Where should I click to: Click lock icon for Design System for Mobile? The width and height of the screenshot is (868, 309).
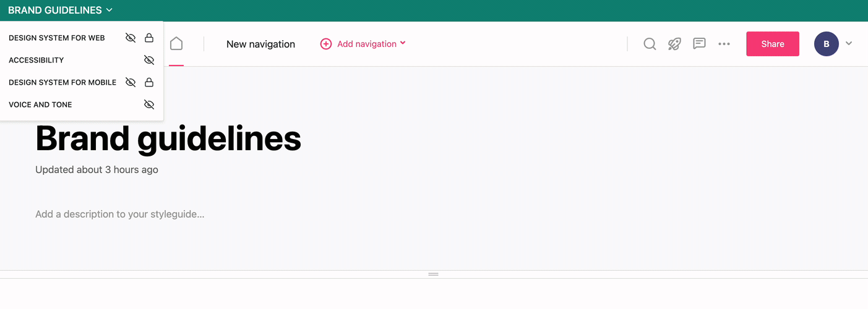149,82
